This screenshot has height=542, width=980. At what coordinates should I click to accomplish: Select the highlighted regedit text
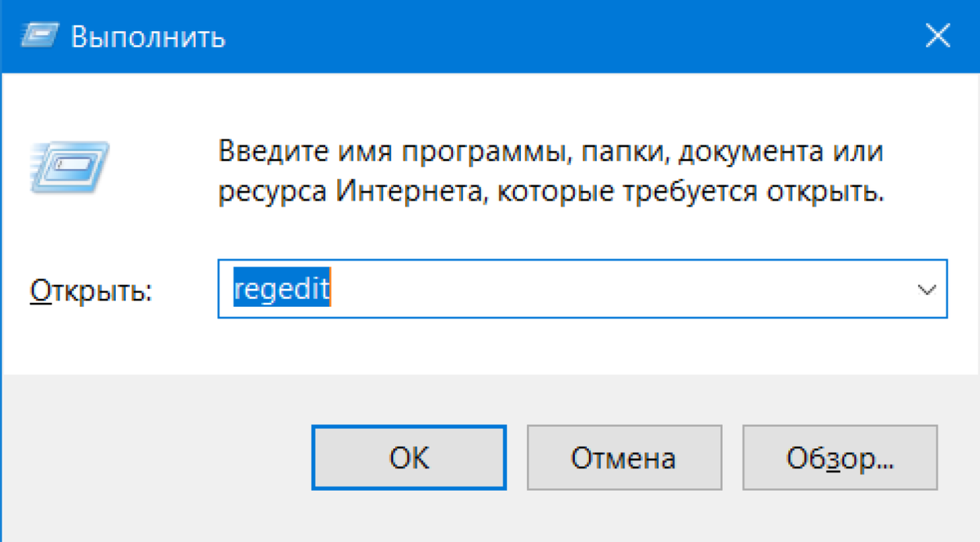282,287
